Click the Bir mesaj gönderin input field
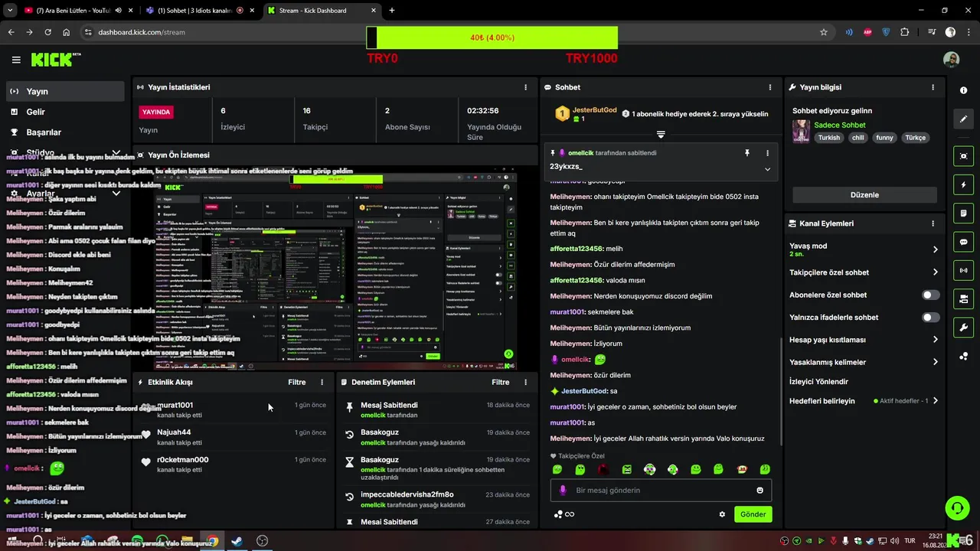Screen dimensions: 980x551 point(661,491)
